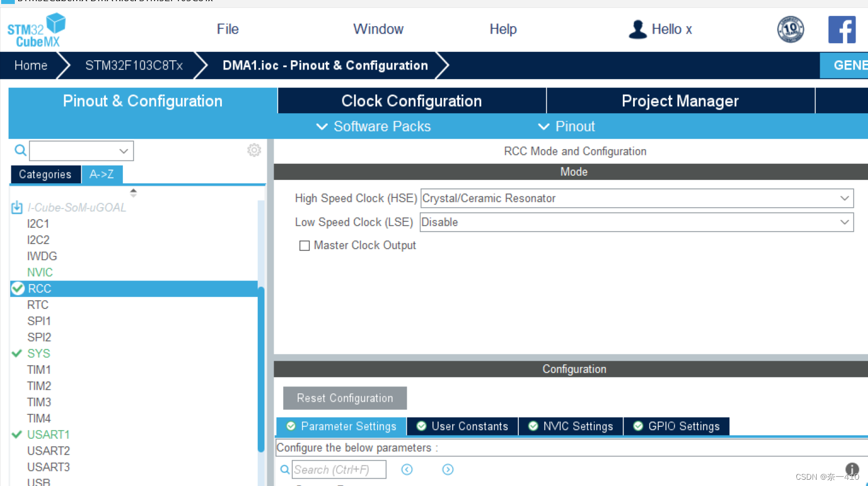Select NVIC in the peripheral list
Viewport: 868px width, 486px height.
40,272
